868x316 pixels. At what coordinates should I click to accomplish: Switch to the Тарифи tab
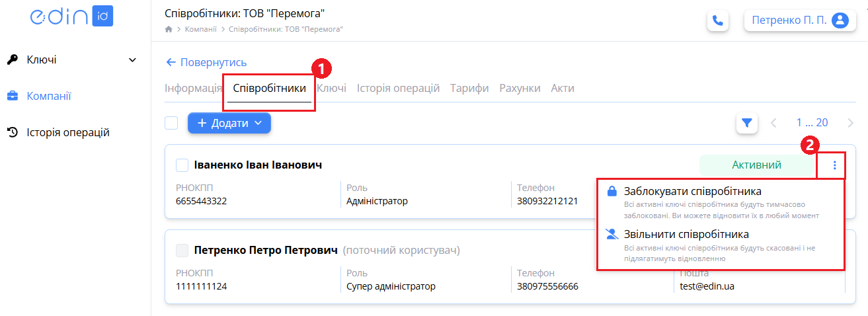469,88
